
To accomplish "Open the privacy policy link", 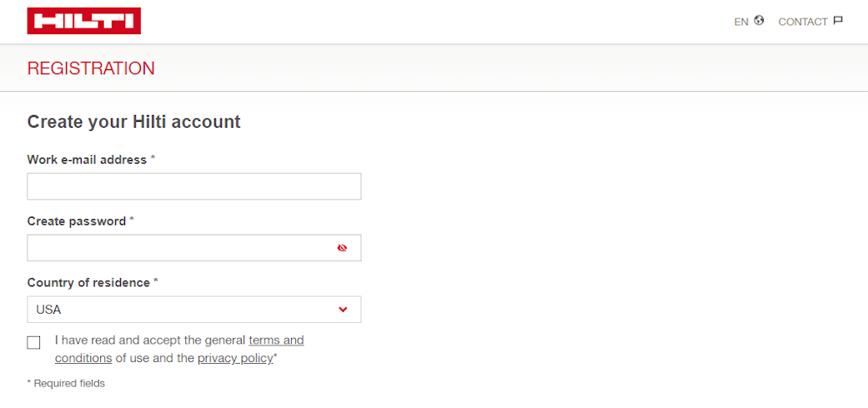I will pos(235,358).
